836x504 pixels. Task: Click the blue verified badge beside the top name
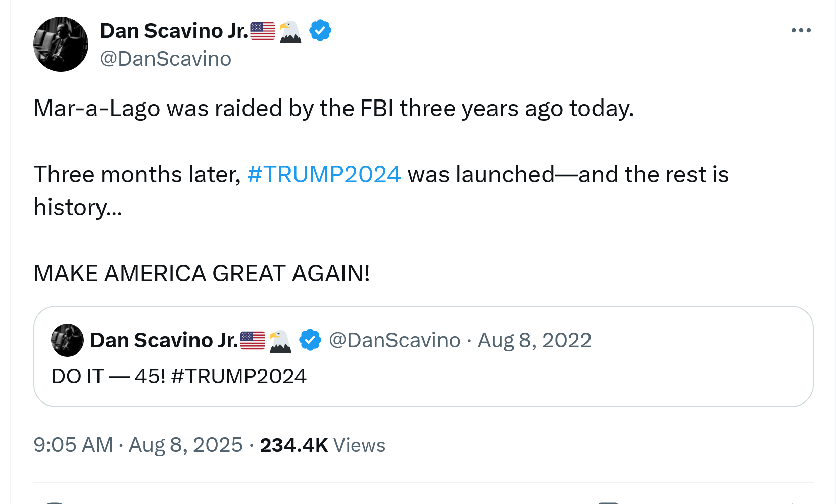[x=320, y=31]
